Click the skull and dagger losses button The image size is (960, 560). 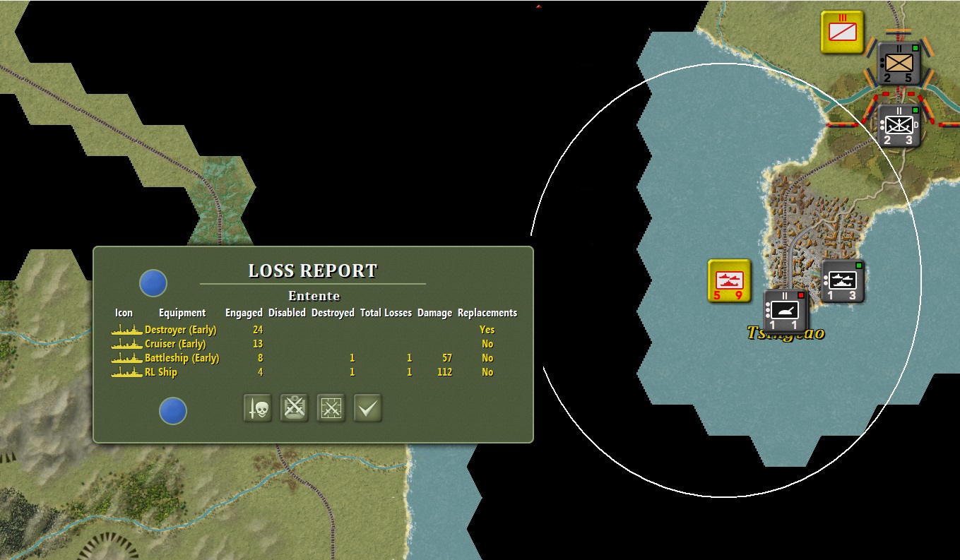coord(258,408)
